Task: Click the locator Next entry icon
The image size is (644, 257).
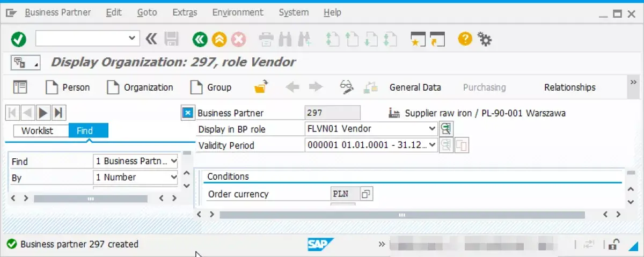Action: coord(43,113)
